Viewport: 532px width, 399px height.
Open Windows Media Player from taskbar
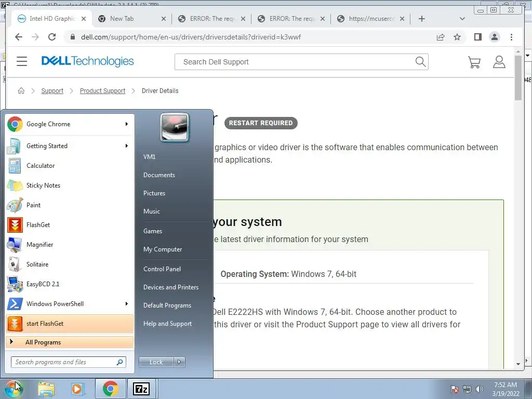coord(78,389)
